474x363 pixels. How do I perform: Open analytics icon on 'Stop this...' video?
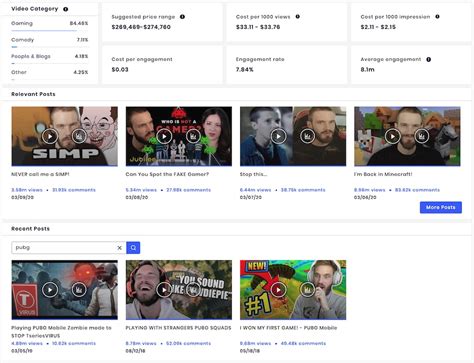click(307, 136)
